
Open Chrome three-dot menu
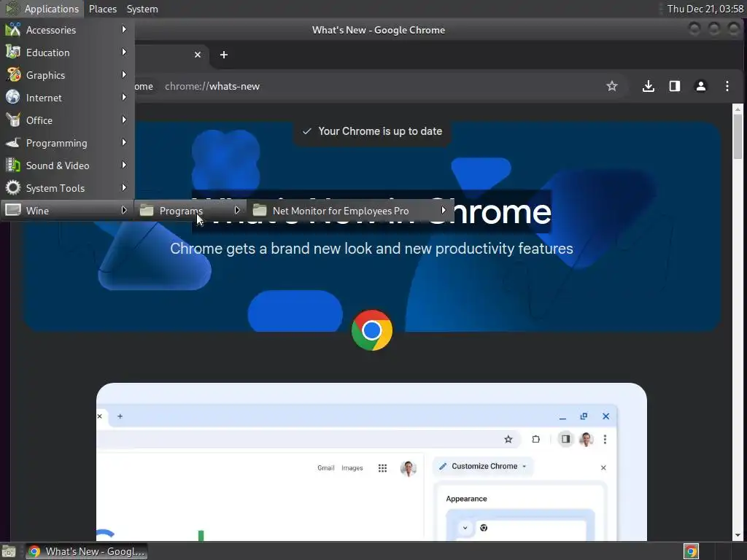click(727, 86)
